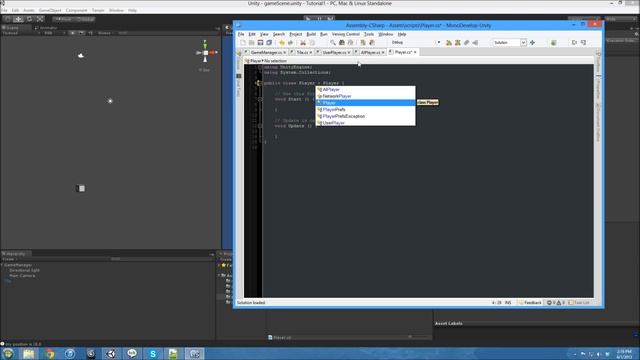
Task: Open the Version Control menu in MonoDevelop
Action: 345,34
